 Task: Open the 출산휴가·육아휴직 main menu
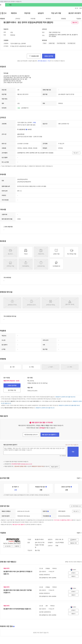coord(74,13)
